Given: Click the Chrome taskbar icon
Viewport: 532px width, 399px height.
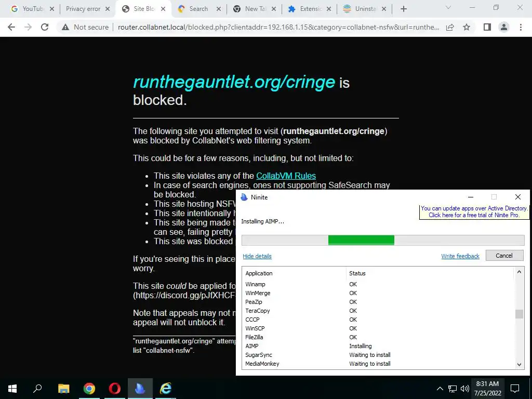Looking at the screenshot, I should pos(89,389).
